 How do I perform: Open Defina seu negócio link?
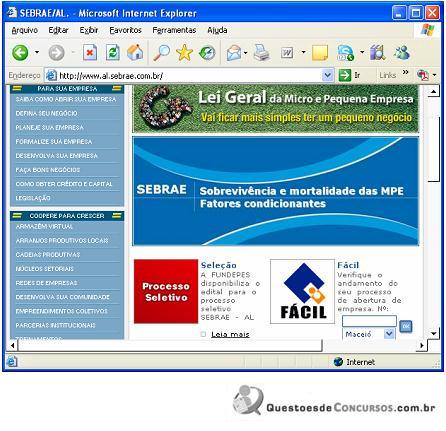46,113
